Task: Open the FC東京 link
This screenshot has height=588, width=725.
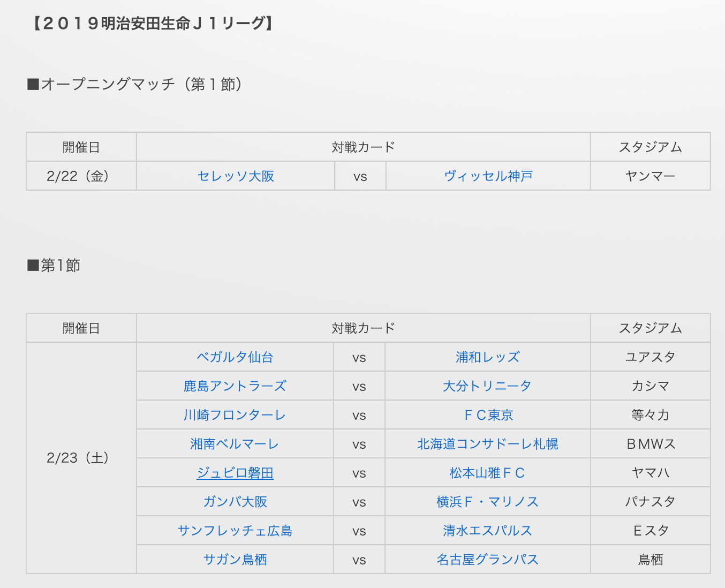Action: coord(488,415)
